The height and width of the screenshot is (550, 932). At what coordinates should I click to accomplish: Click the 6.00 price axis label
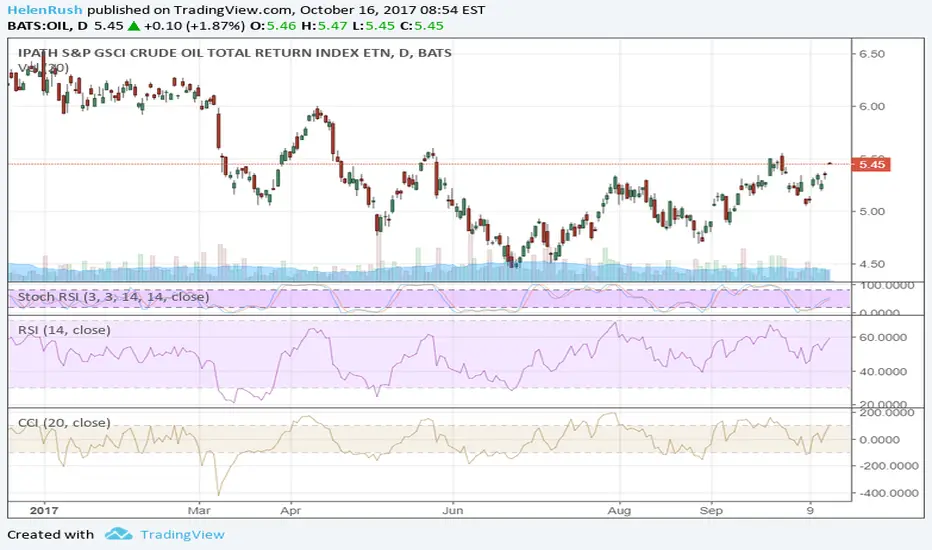(872, 106)
